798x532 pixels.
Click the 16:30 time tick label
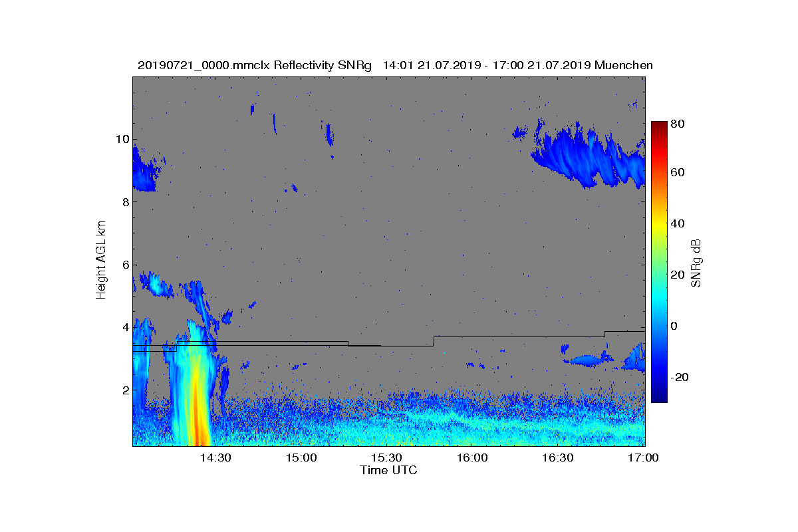pyautogui.click(x=557, y=458)
